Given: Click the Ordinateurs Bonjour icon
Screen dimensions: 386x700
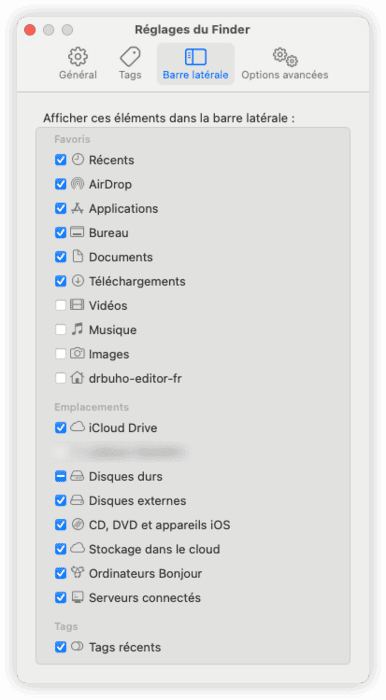Looking at the screenshot, I should coord(78,573).
